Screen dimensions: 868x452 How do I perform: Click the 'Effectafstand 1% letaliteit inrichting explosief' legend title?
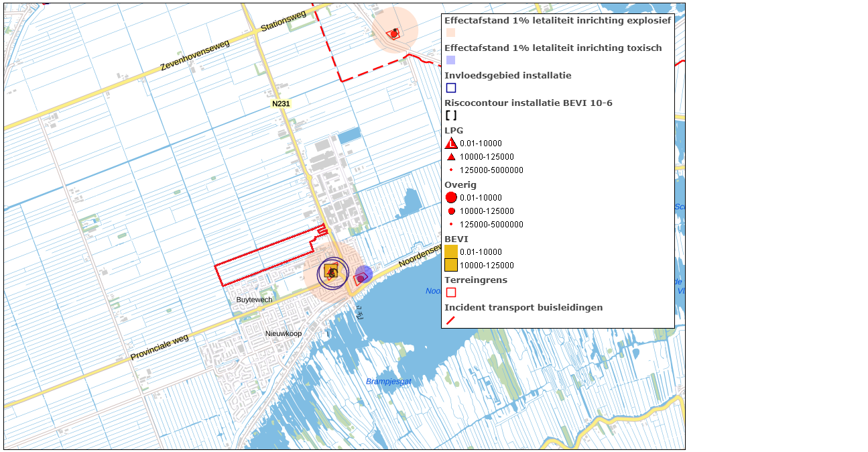tap(558, 21)
